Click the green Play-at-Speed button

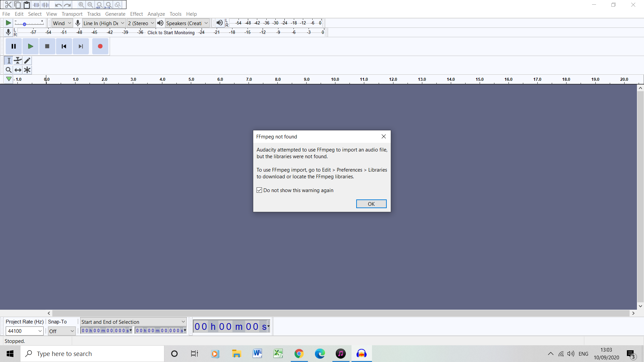pos(8,23)
